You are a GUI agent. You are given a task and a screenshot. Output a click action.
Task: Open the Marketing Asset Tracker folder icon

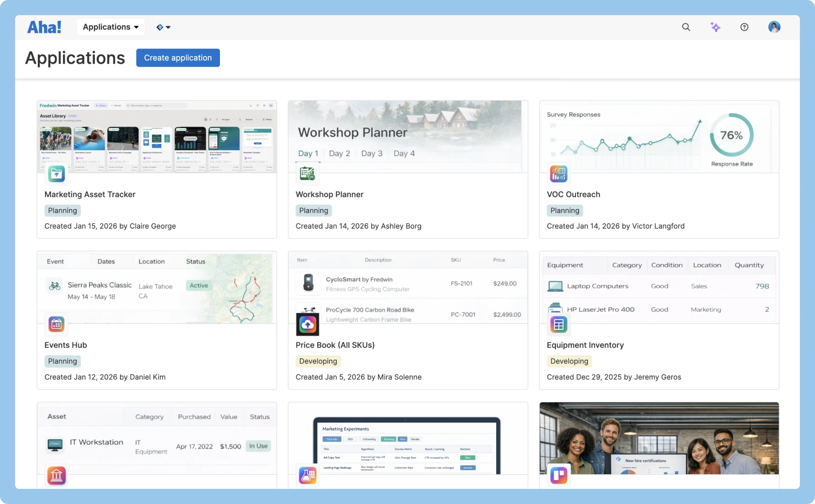[x=56, y=173]
